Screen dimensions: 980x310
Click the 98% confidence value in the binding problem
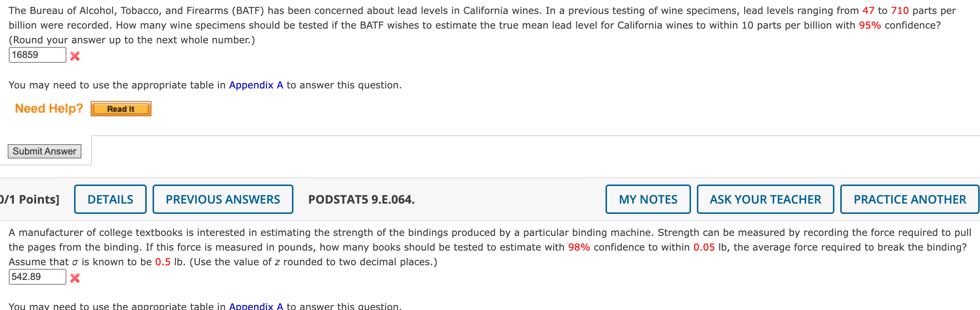pos(579,247)
